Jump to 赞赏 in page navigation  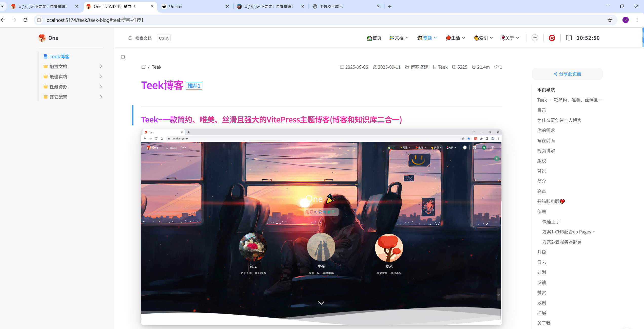(x=541, y=293)
